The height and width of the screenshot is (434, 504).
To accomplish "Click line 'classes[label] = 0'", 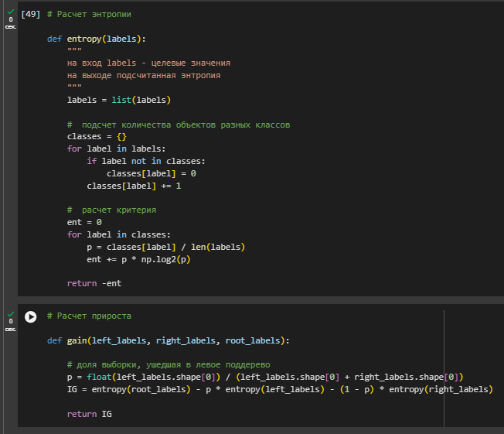I will [152, 174].
